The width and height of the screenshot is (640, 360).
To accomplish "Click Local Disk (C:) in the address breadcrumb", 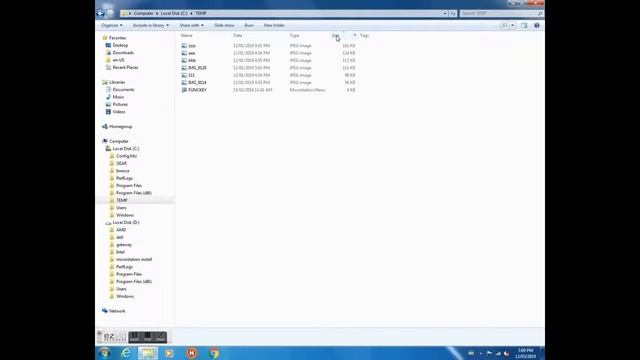I will click(174, 13).
